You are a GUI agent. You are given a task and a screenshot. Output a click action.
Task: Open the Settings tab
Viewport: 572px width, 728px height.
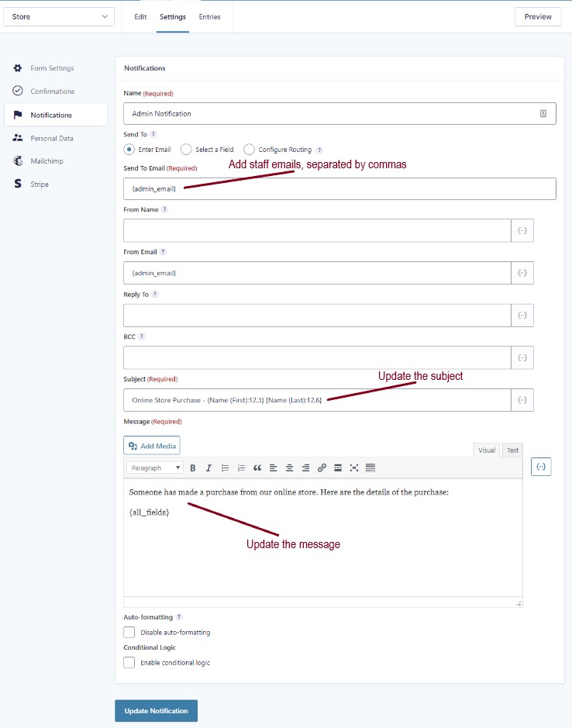point(173,17)
